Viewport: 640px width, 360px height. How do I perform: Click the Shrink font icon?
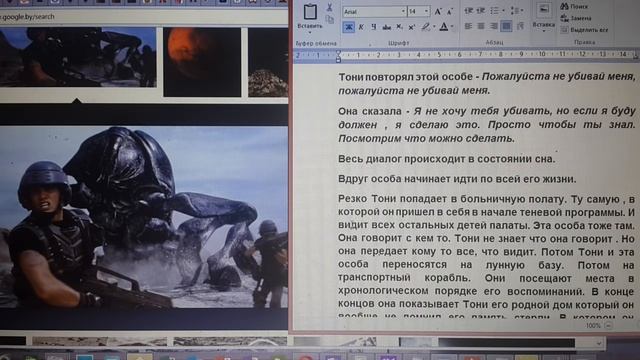click(449, 11)
